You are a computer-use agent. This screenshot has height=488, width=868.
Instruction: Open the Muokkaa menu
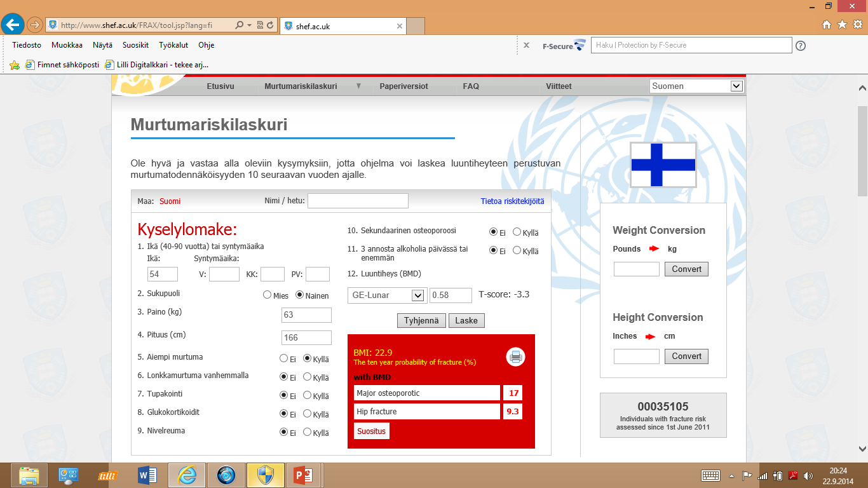[67, 45]
